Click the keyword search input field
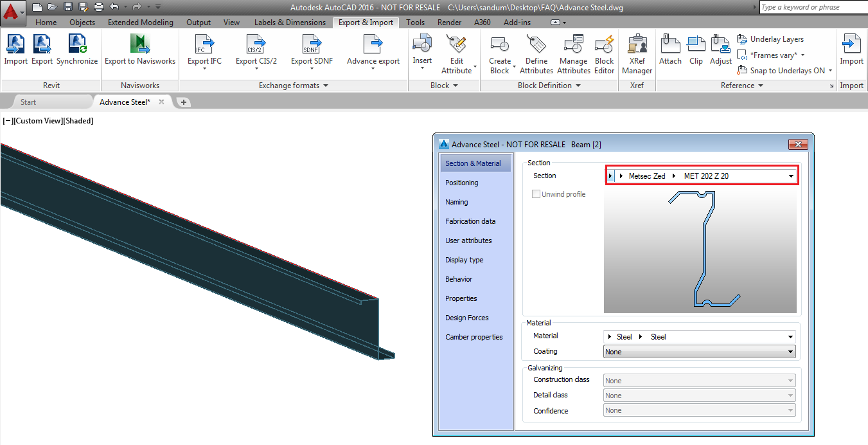Viewport: 868px width, 445px height. click(813, 7)
